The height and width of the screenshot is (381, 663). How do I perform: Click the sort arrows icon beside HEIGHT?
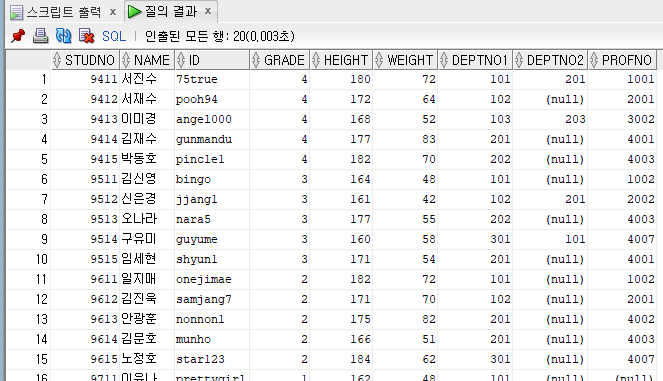click(316, 60)
